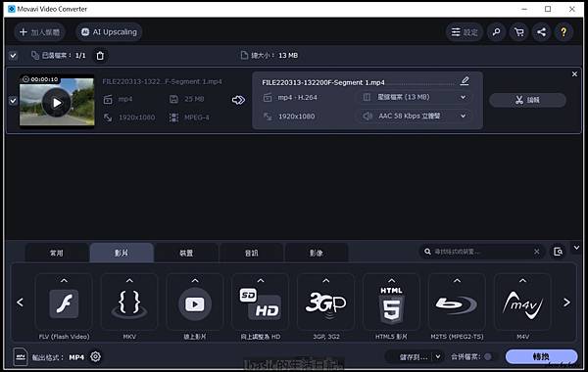
Task: Play the video thumbnail preview
Action: pos(57,102)
